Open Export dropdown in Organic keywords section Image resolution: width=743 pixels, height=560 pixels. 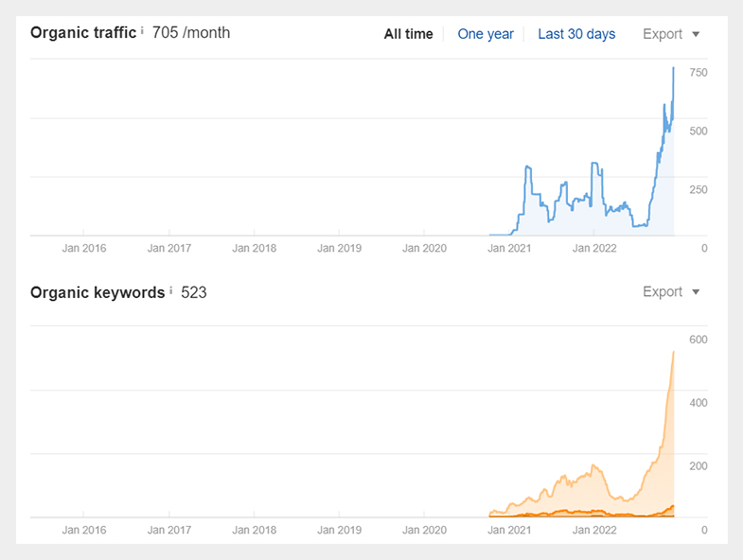[671, 292]
